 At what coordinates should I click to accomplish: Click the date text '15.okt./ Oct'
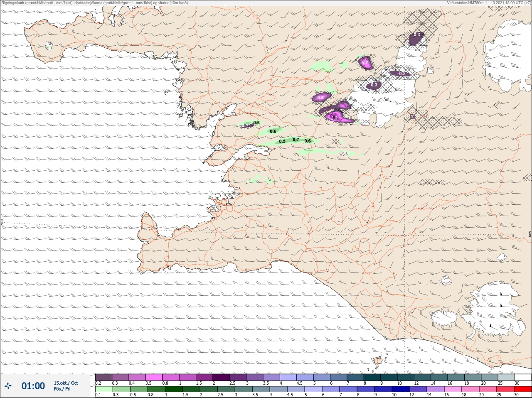pyautogui.click(x=66, y=383)
